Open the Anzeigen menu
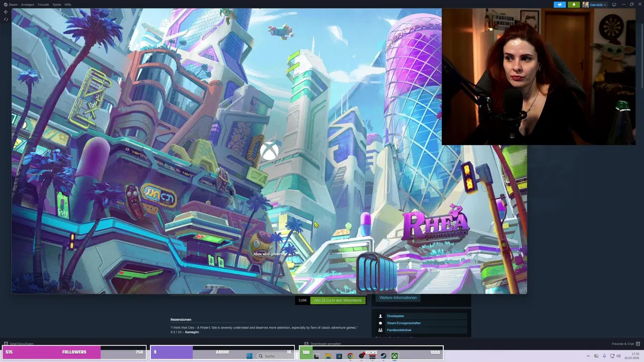This screenshot has width=644, height=362. [x=28, y=5]
